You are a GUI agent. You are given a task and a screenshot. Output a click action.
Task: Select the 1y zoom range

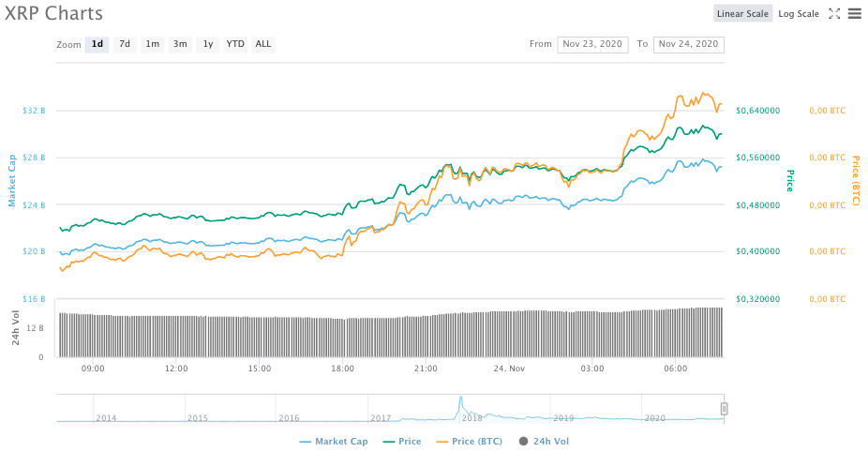(x=207, y=44)
